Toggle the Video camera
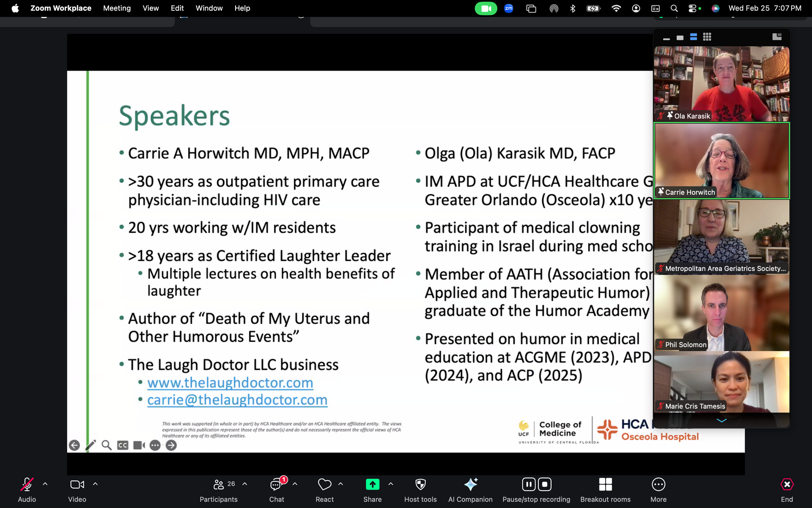Image resolution: width=812 pixels, height=508 pixels. (x=77, y=485)
